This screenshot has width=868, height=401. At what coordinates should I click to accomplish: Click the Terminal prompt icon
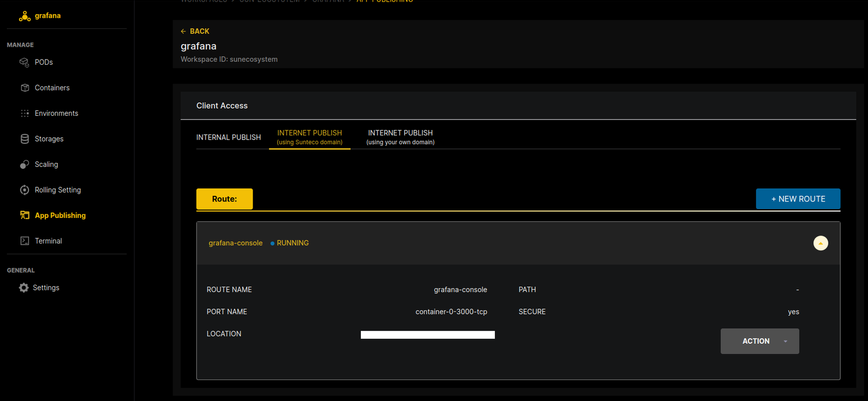(25, 241)
